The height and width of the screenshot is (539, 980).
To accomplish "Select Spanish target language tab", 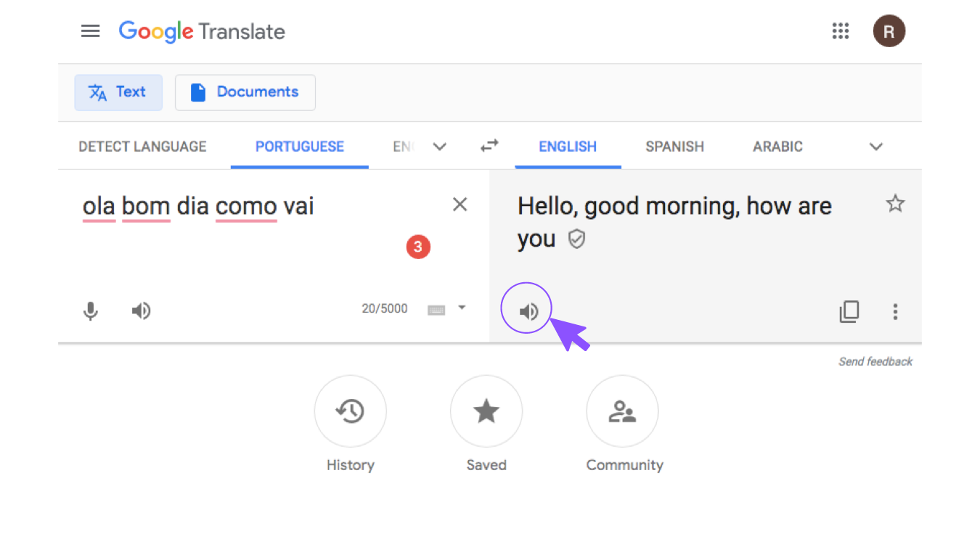I will pyautogui.click(x=674, y=147).
